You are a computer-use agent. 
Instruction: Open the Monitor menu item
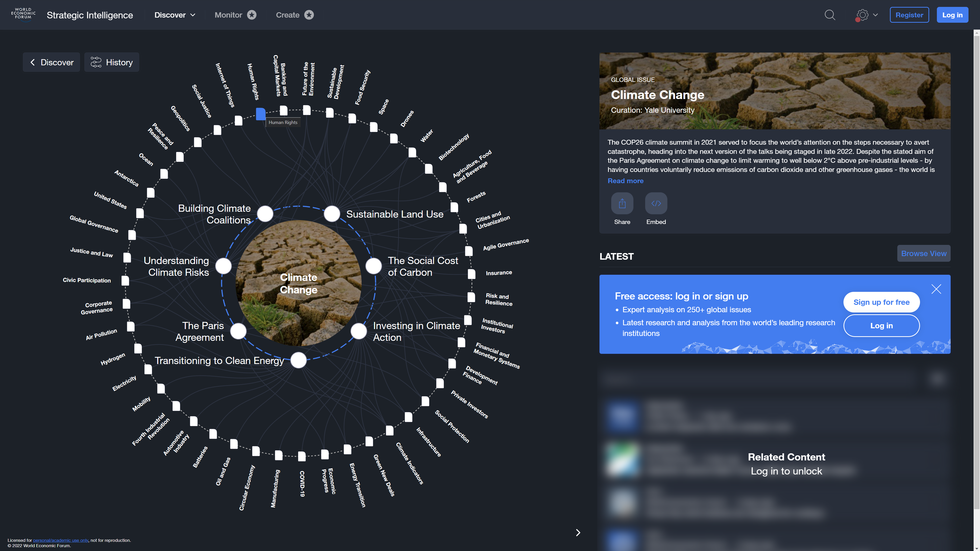[236, 15]
